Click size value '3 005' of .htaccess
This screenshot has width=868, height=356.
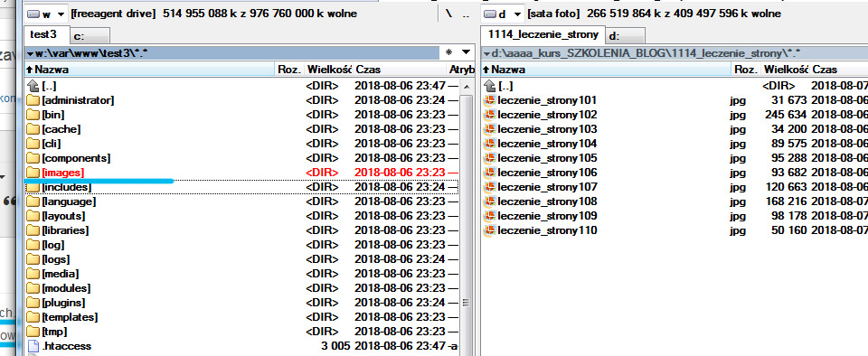click(x=335, y=347)
